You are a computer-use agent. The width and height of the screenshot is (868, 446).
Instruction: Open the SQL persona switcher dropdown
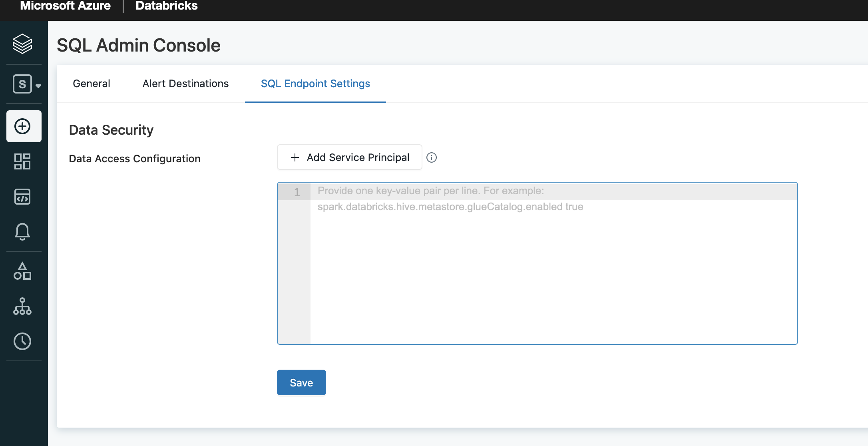[x=26, y=84]
